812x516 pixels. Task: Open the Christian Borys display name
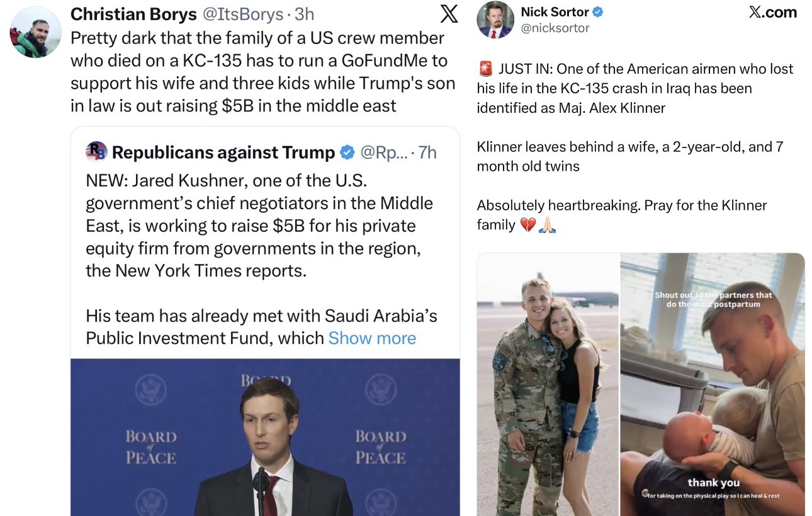133,14
